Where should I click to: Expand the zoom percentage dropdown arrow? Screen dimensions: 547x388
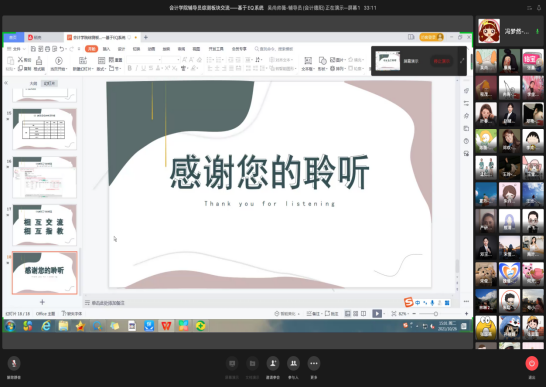tap(408, 314)
